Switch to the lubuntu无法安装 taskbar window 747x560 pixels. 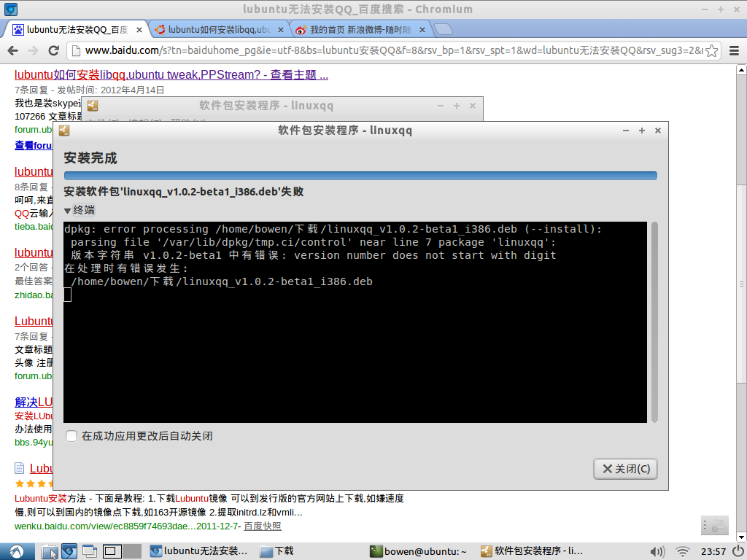pyautogui.click(x=199, y=551)
